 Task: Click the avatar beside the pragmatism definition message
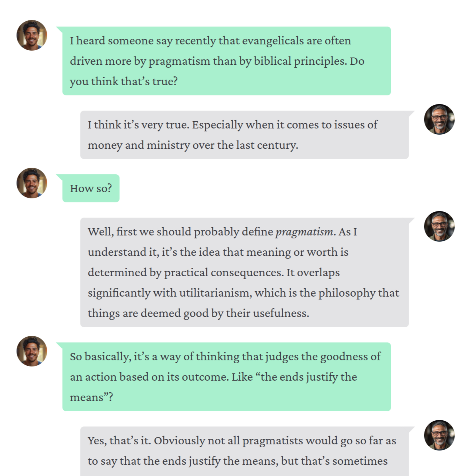pyautogui.click(x=439, y=226)
